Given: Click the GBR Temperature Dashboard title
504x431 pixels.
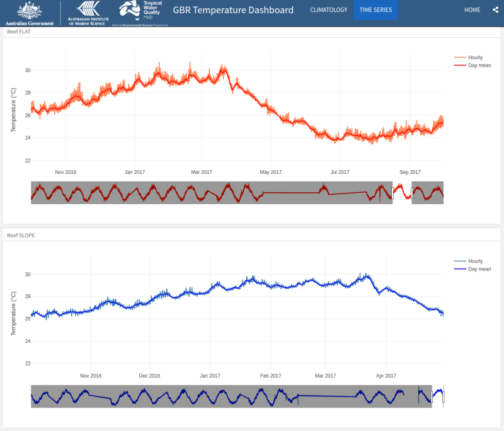Looking at the screenshot, I should click(x=233, y=10).
